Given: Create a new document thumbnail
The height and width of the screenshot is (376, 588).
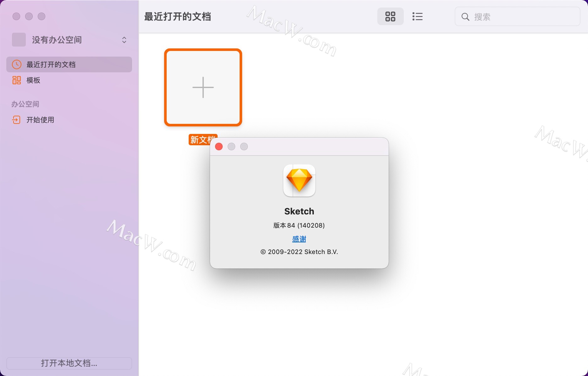Looking at the screenshot, I should point(203,87).
